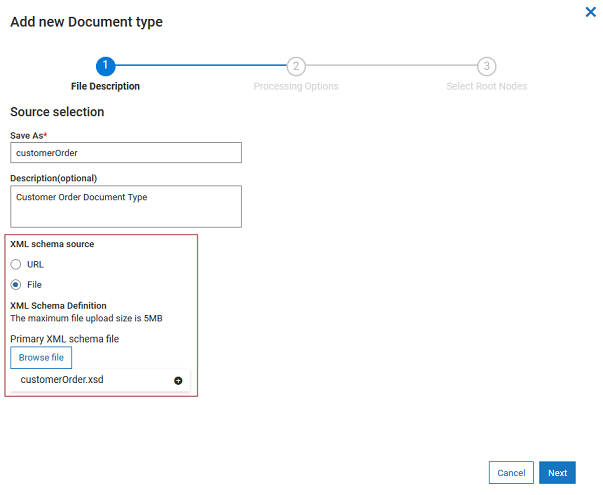
Task: Click into the Description text area
Action: pos(126,206)
